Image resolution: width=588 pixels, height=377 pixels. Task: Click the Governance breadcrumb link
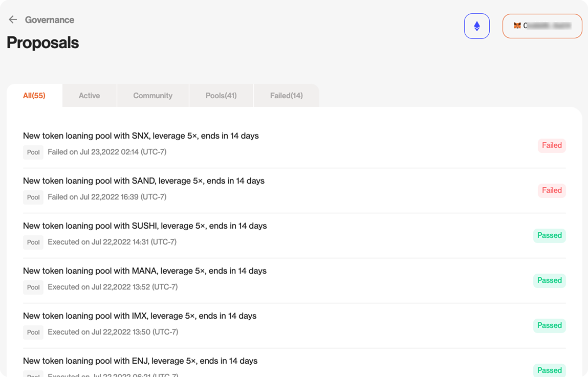coord(50,20)
